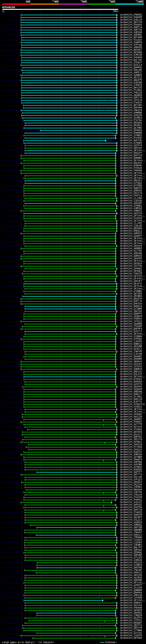The image size is (146, 644).
Task: Select hit UniRef100_P04828
Action: [x=131, y=512]
